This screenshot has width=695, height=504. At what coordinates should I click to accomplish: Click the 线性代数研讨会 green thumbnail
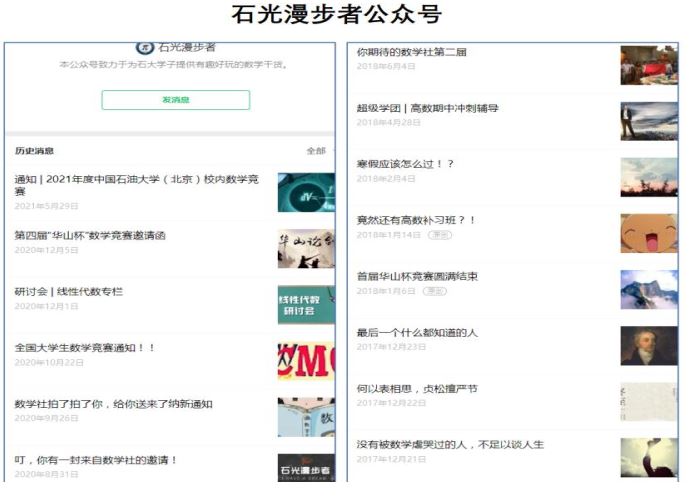click(306, 305)
